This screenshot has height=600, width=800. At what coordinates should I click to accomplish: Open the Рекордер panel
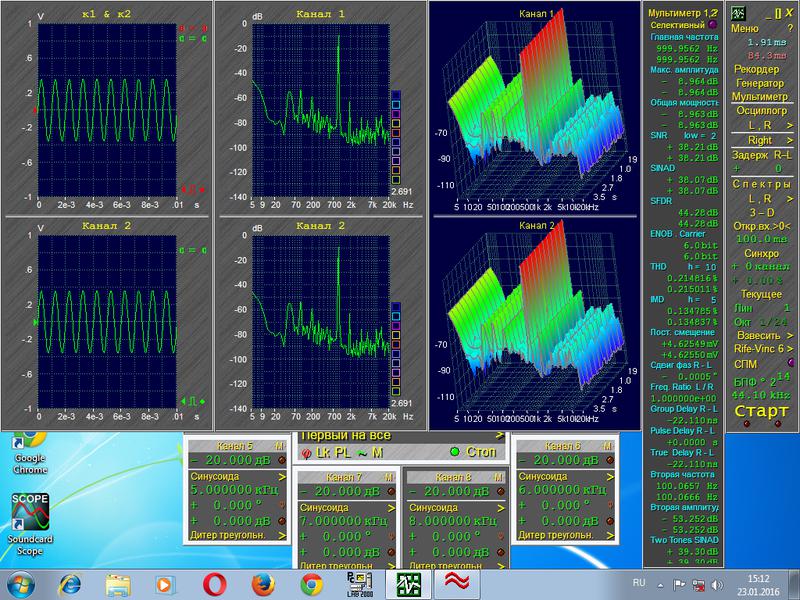[757, 69]
